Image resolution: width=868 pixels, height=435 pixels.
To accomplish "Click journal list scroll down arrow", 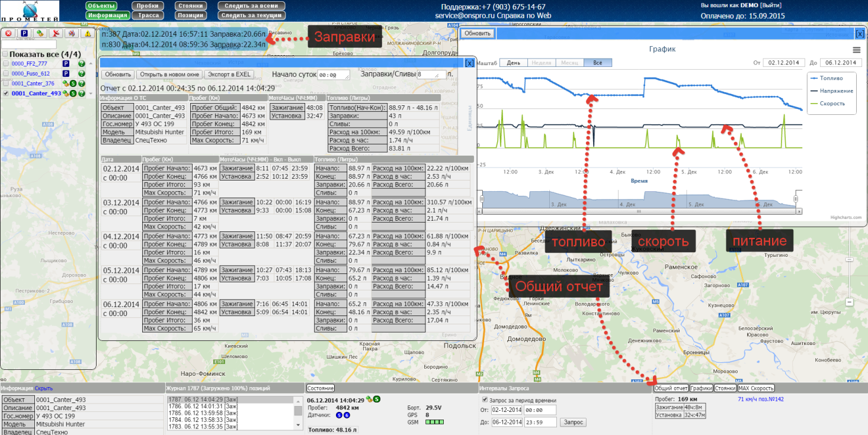I will tap(298, 426).
